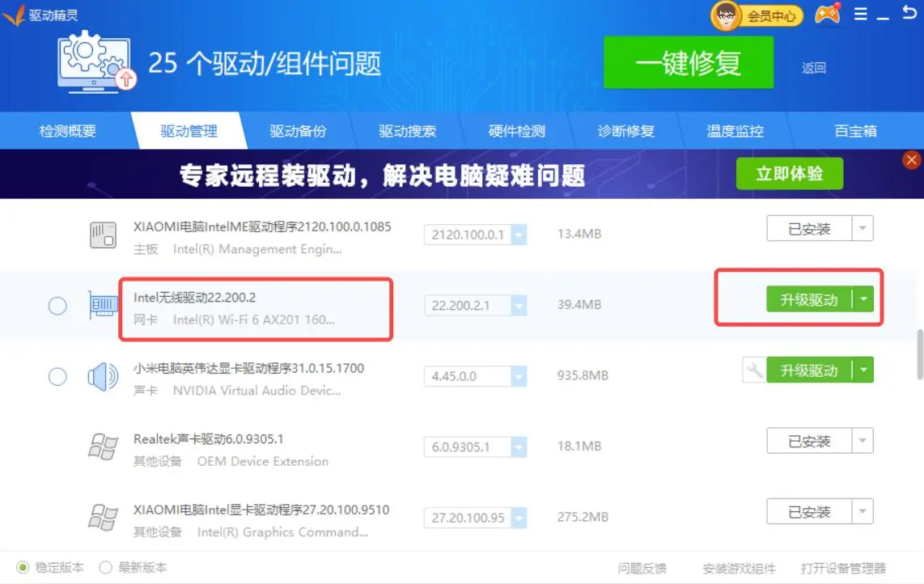
Task: Switch to the 驱动备份 tab
Action: [298, 131]
